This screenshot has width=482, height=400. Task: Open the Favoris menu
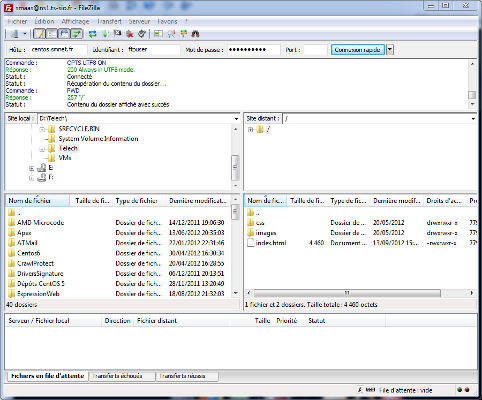point(167,21)
